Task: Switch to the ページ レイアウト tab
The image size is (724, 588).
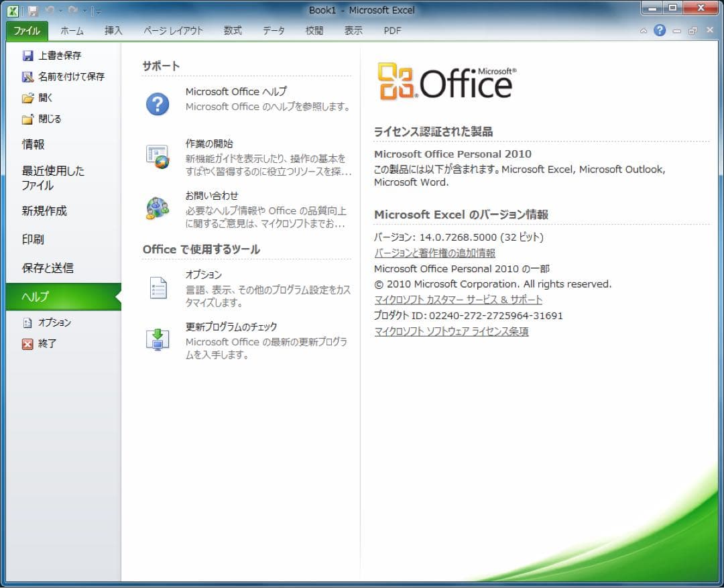Action: (173, 31)
